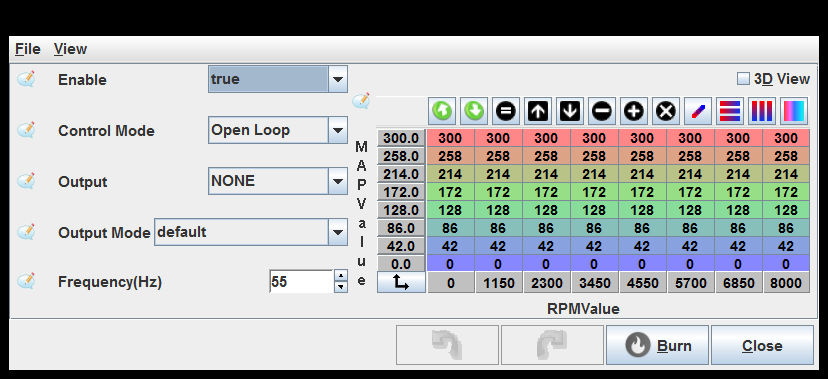Click the note icon beside Enable
This screenshot has height=379, width=828.
26,79
